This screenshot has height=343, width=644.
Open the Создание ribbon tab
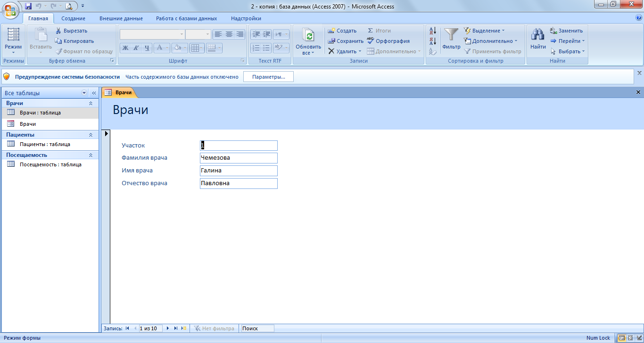(73, 18)
